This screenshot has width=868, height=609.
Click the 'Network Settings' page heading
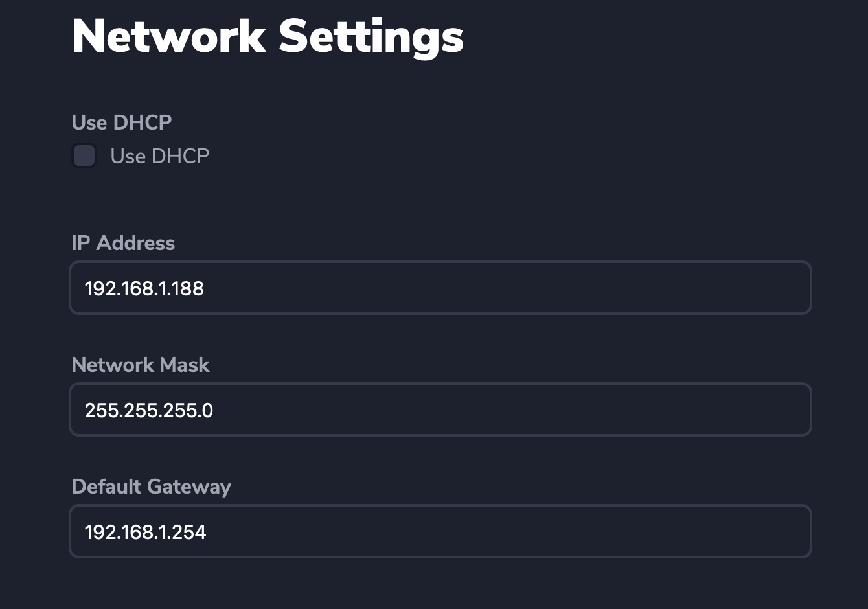(268, 36)
